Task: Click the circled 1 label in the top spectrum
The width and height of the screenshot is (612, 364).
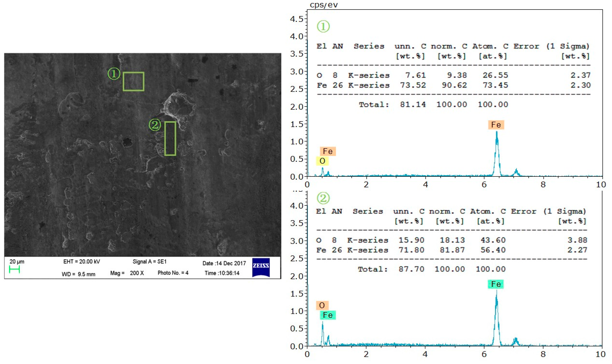Action: pyautogui.click(x=323, y=26)
